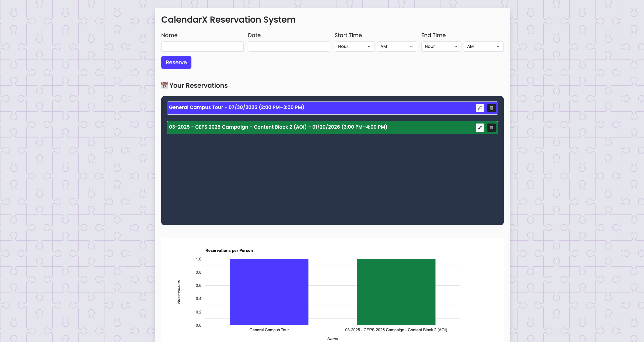Select the General Campus Tour reservation entry
644x342 pixels.
click(296, 107)
